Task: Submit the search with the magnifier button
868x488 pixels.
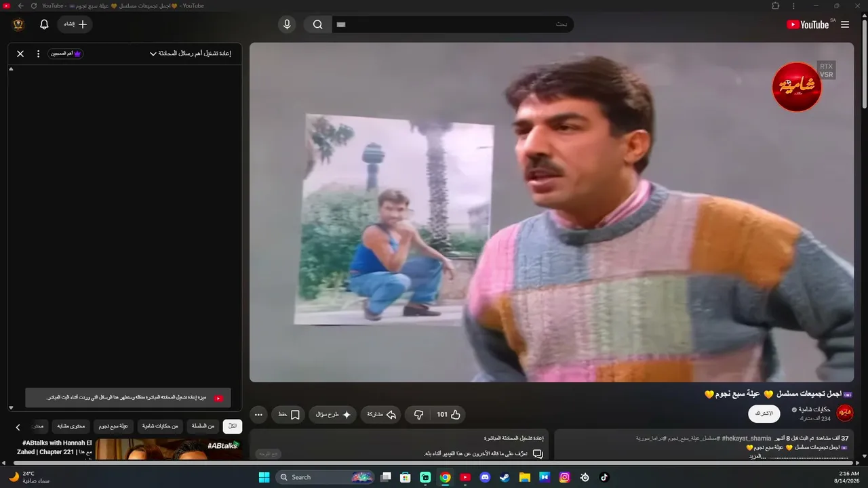Action: (317, 24)
